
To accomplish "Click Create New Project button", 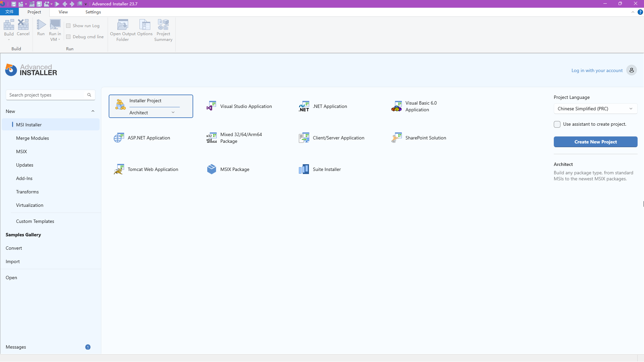I will pos(595,142).
